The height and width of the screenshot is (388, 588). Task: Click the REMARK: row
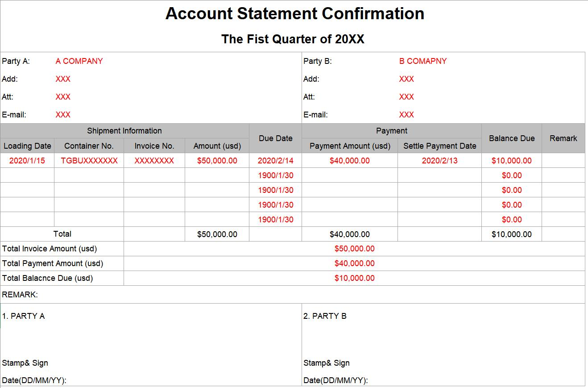pyautogui.click(x=293, y=295)
